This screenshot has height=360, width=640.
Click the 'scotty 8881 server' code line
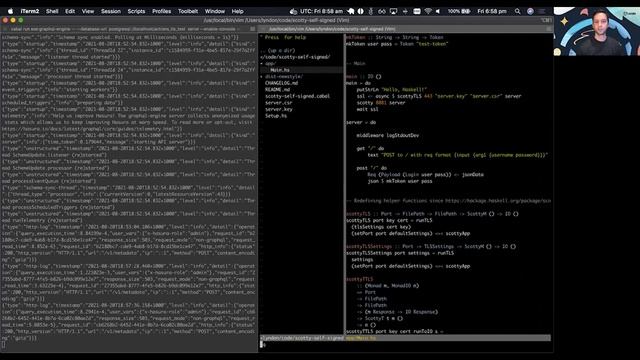(x=380, y=103)
